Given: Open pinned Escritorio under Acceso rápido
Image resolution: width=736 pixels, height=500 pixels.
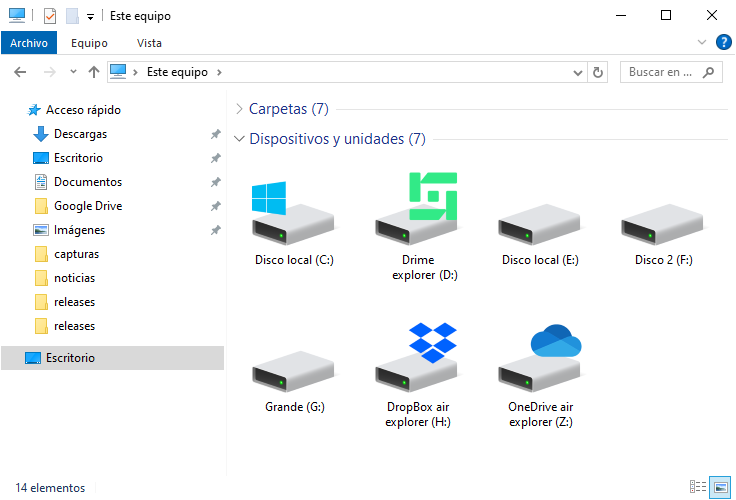Looking at the screenshot, I should [78, 158].
